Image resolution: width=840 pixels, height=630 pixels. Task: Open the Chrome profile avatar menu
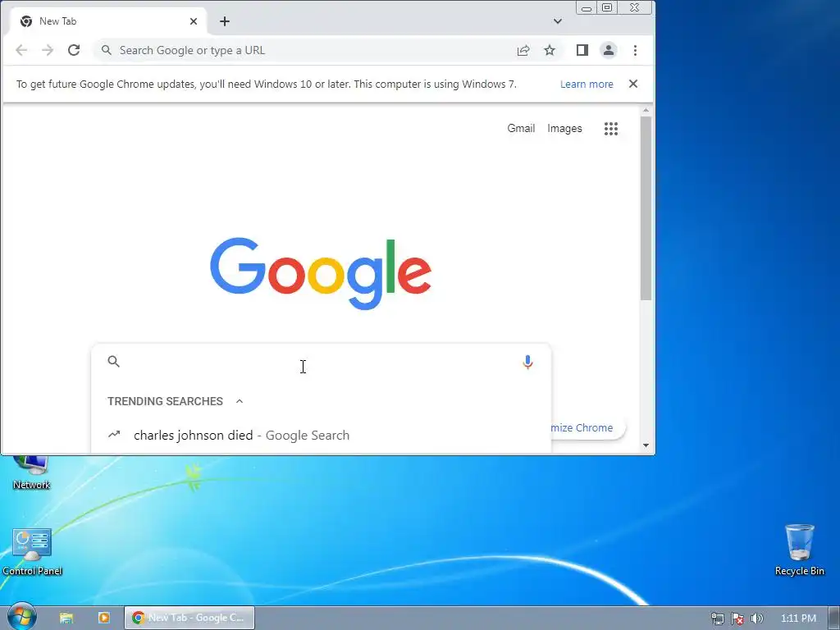[609, 50]
